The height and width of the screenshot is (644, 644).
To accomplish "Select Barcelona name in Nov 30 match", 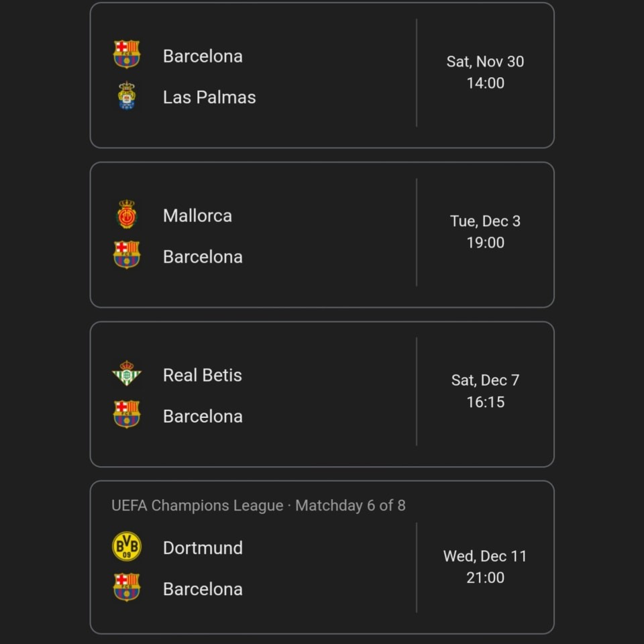I will (203, 56).
